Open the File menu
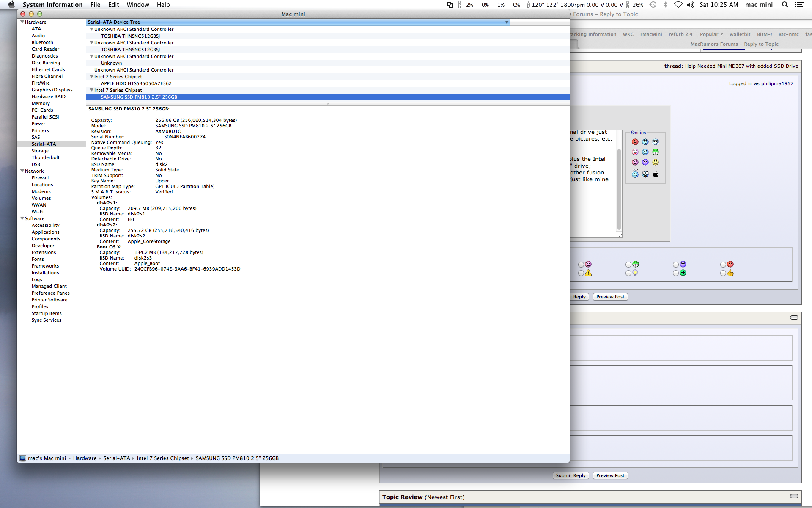 95,5
